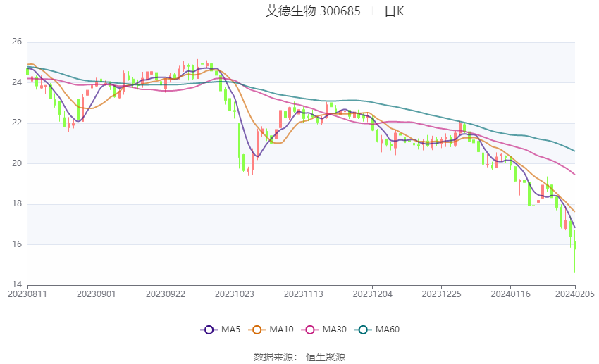Click the x-axis date 20231113
Screen dimensions: 599x364
click(x=304, y=294)
